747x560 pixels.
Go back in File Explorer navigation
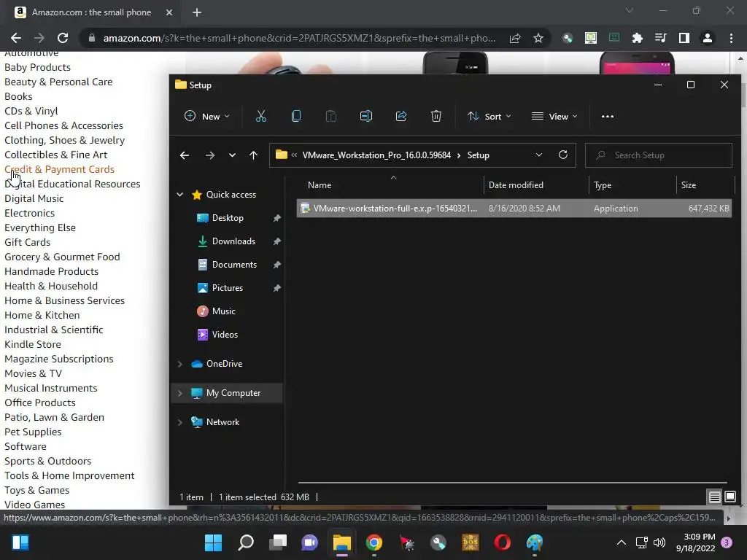[x=185, y=155]
